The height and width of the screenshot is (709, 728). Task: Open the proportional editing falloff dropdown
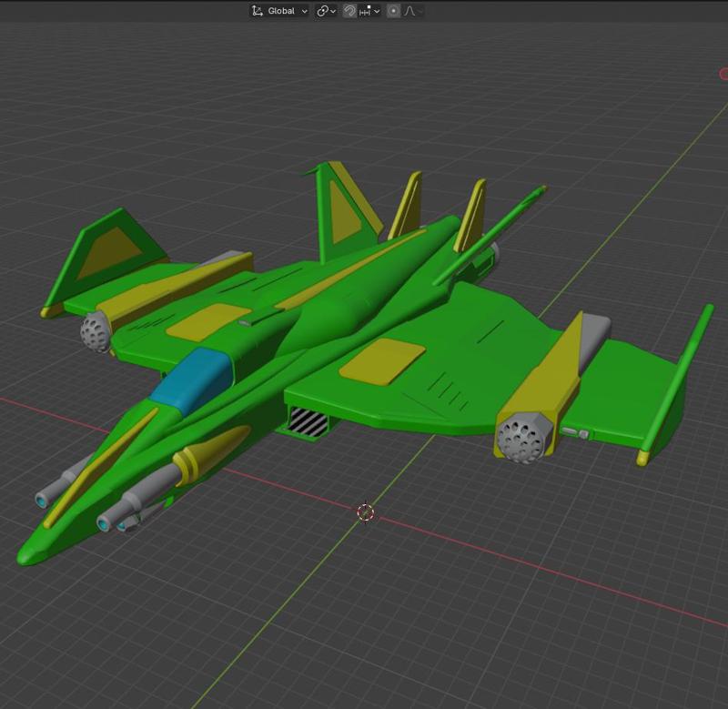click(420, 12)
